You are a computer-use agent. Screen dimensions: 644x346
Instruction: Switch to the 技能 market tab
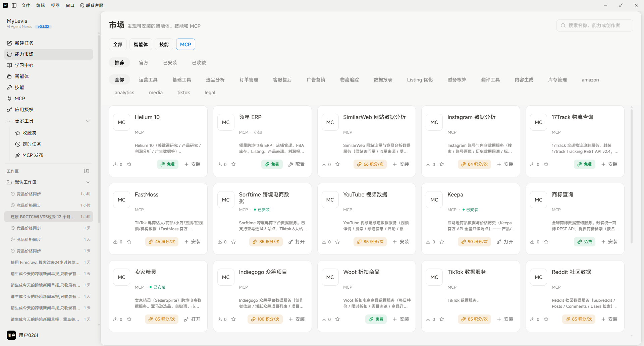click(x=164, y=44)
